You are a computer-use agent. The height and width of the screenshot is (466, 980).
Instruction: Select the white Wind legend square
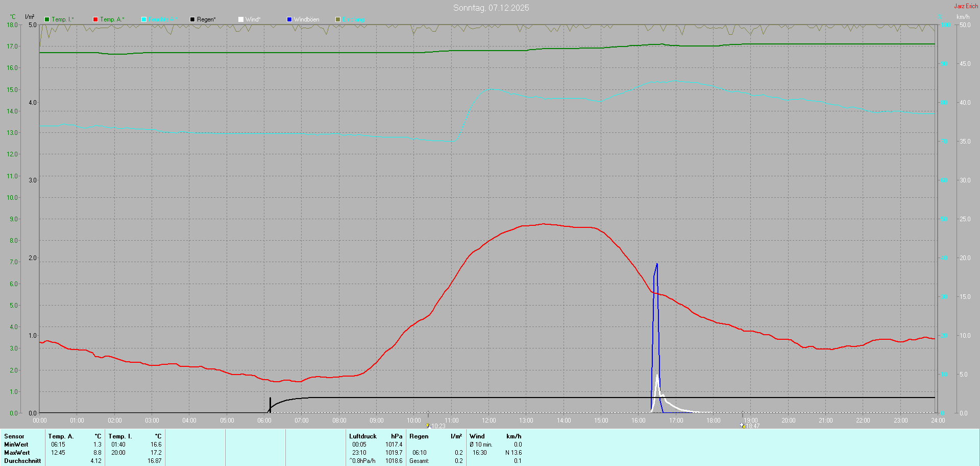pos(241,19)
